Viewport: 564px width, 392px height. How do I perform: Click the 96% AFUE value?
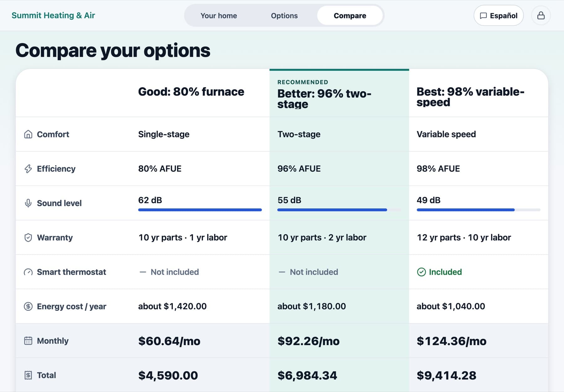(299, 169)
